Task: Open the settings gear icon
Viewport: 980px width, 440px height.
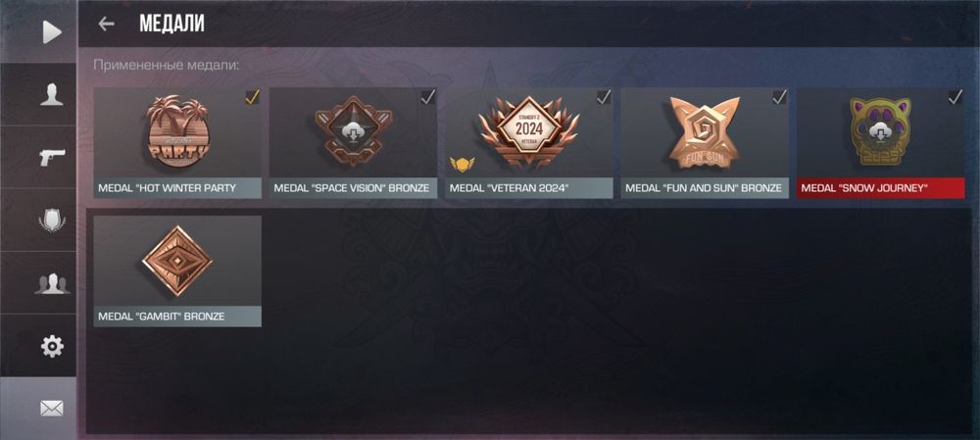Action: [52, 346]
